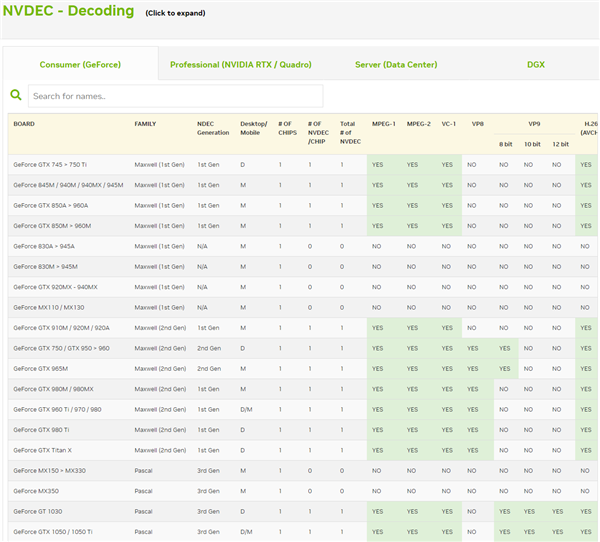Select the NDEC Generation column header
Viewport: 600px width, 542px height.
point(212,128)
